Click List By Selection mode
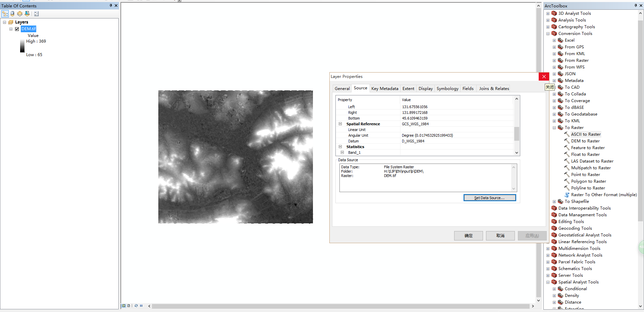The width and height of the screenshot is (644, 312). pyautogui.click(x=27, y=13)
